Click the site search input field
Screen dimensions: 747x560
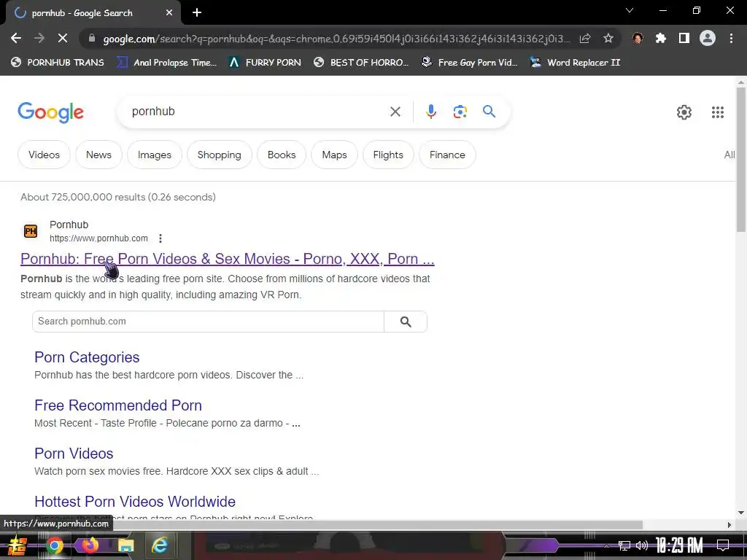208,322
